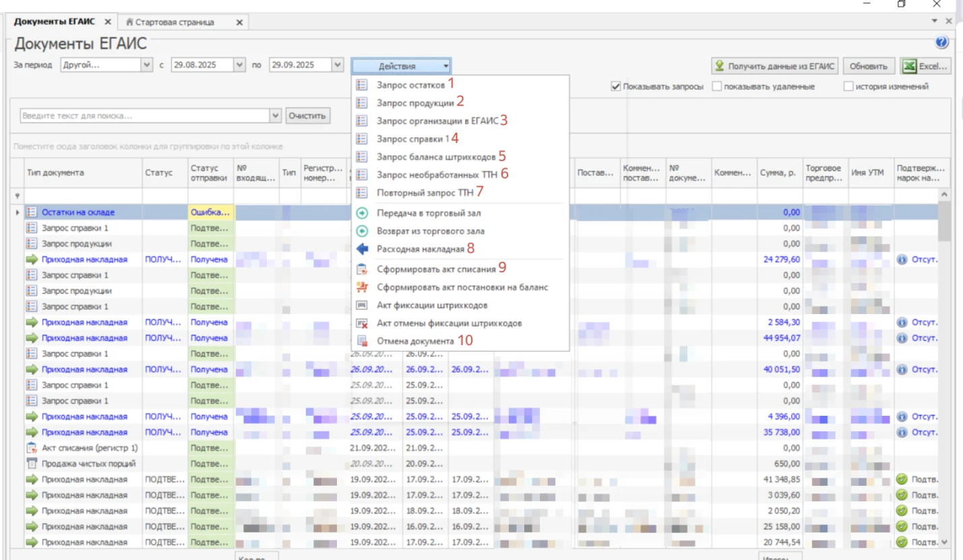963x560 pixels.
Task: Close the Документы ЕГАИС tab
Action: (x=108, y=22)
